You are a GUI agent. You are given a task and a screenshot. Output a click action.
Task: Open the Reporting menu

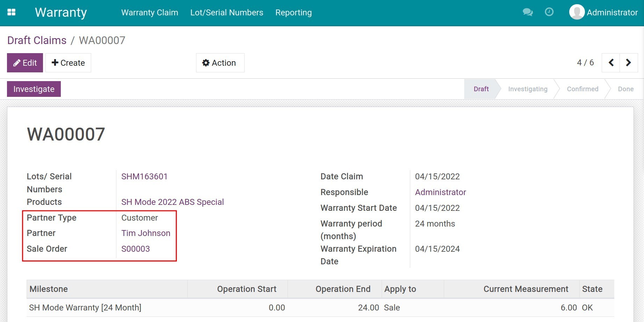pyautogui.click(x=294, y=13)
